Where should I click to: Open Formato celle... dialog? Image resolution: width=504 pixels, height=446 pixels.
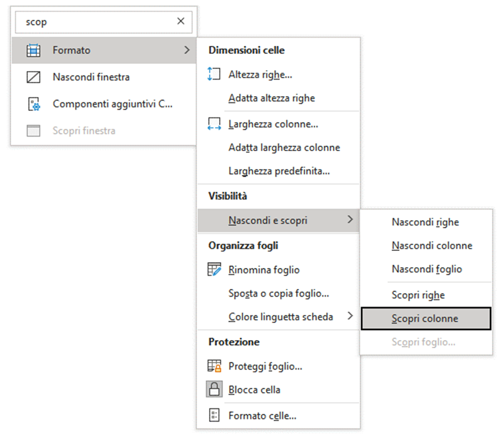click(278, 416)
